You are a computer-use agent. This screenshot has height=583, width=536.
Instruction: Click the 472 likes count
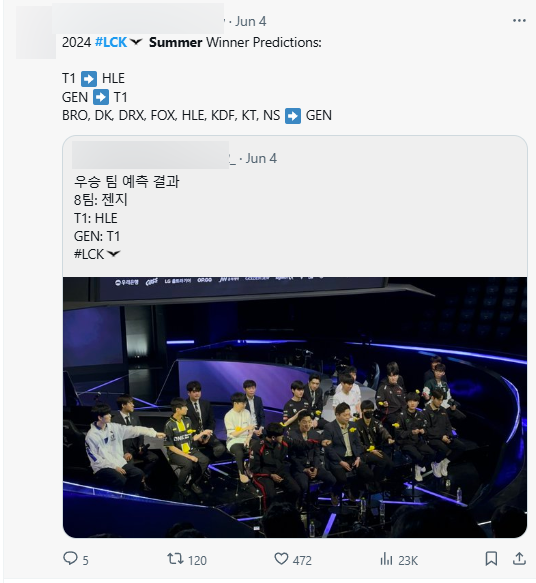[302, 560]
